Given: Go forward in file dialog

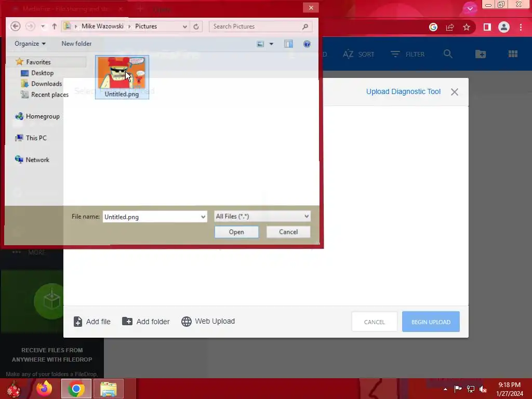Looking at the screenshot, I should pos(30,26).
